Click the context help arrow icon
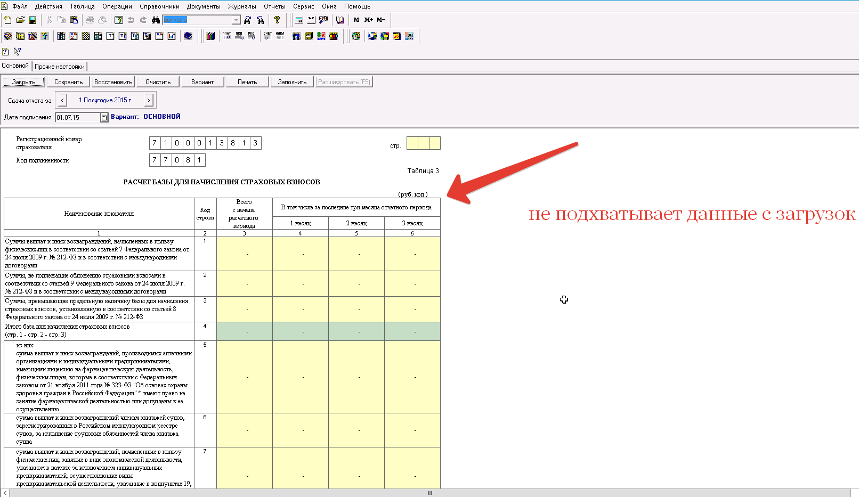This screenshot has height=497, width=868. [17, 52]
